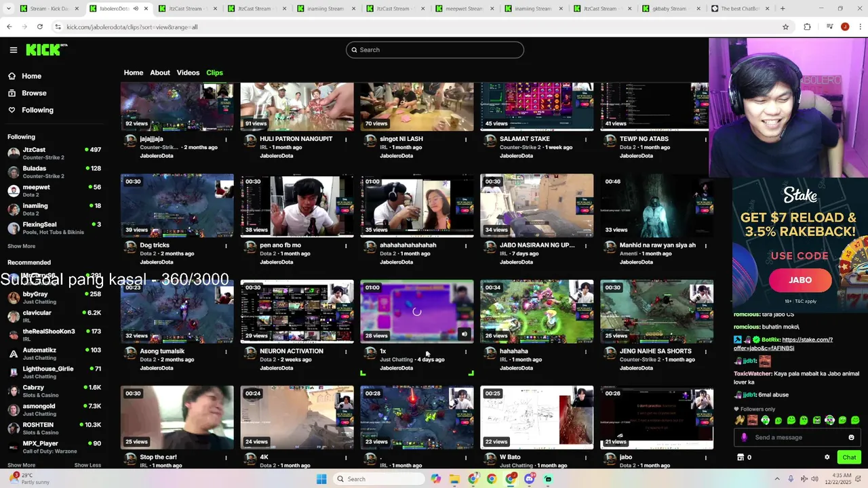Click the Kick logo

click(x=46, y=49)
